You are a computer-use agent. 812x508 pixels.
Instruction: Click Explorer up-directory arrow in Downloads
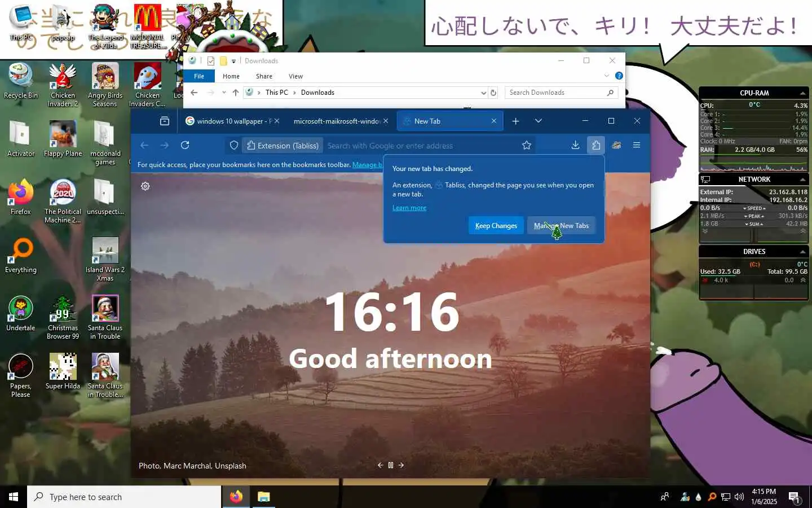coord(235,93)
